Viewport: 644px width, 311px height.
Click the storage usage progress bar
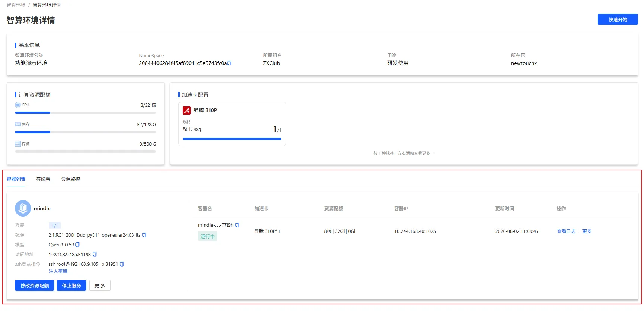(85, 152)
